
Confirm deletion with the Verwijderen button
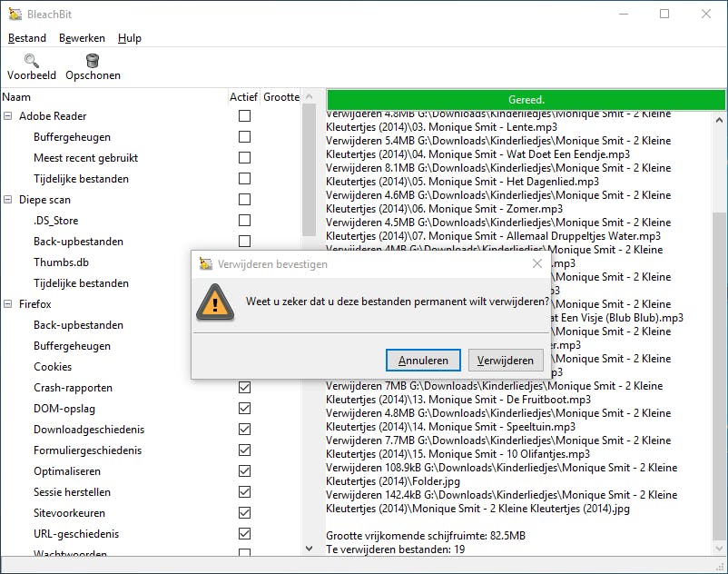pos(505,361)
